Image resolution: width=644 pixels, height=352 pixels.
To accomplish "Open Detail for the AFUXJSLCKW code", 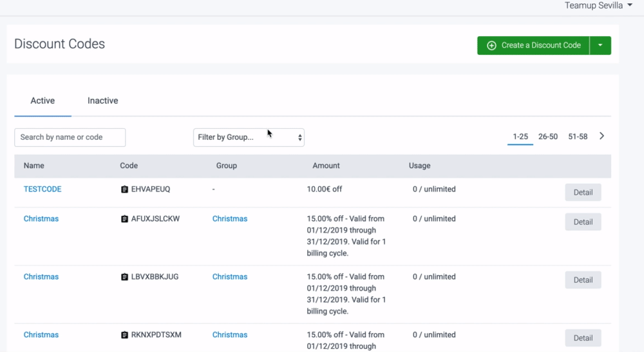I will [x=583, y=222].
